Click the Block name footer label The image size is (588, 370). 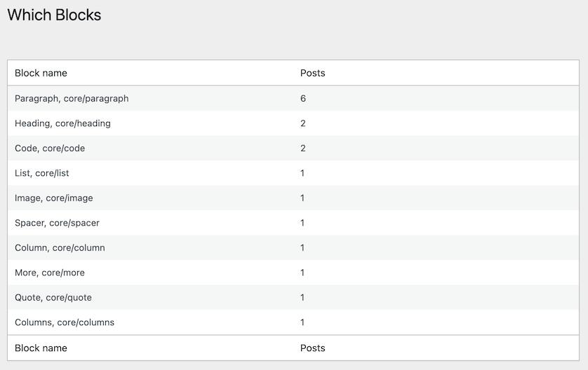coord(41,348)
